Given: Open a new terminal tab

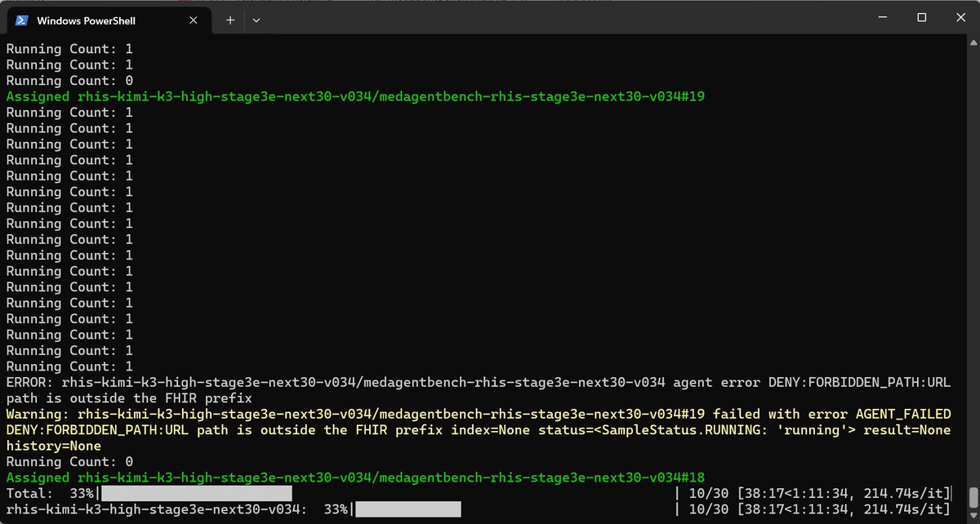Looking at the screenshot, I should (230, 20).
